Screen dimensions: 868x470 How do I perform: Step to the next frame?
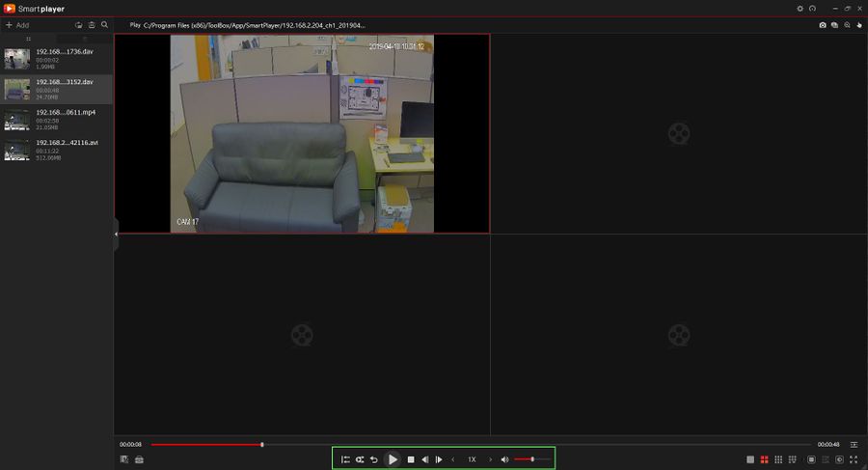point(439,459)
